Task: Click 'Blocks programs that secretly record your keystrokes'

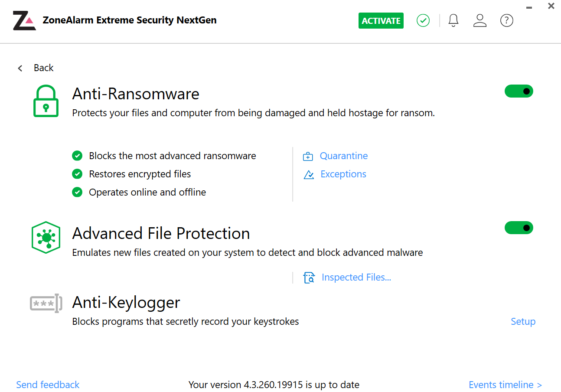Action: click(x=186, y=322)
